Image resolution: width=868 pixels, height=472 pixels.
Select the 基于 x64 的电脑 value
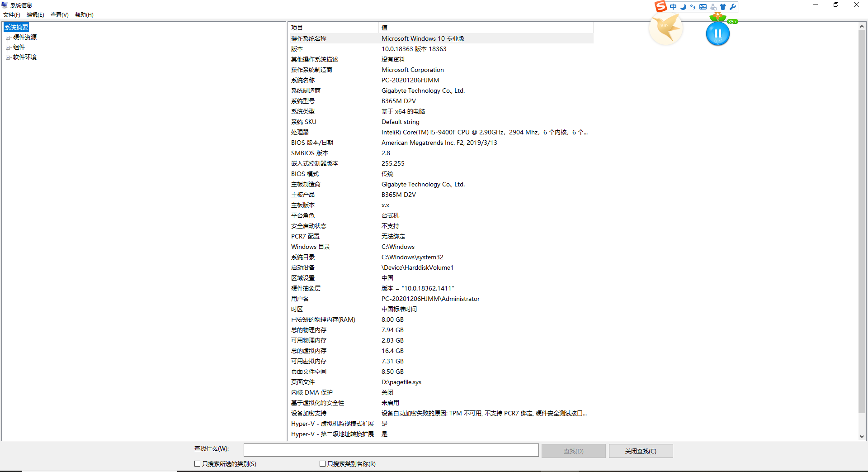[403, 111]
